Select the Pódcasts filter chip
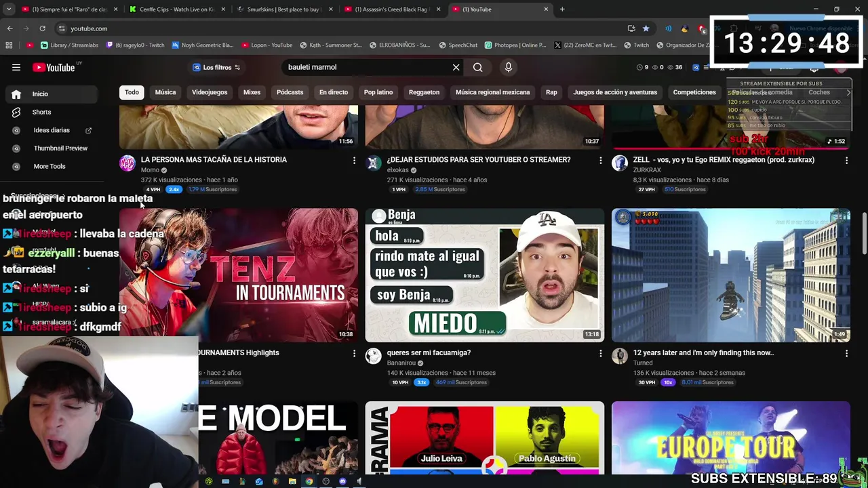The image size is (868, 488). click(290, 92)
